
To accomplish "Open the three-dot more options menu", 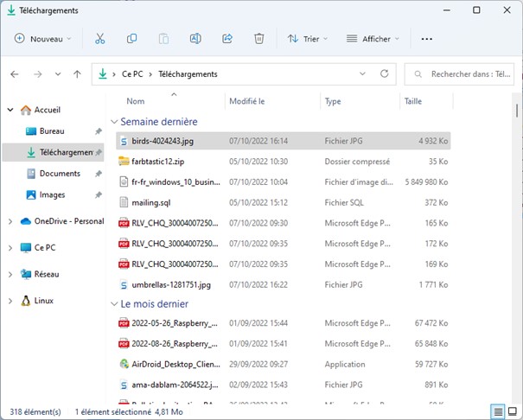I will [426, 39].
